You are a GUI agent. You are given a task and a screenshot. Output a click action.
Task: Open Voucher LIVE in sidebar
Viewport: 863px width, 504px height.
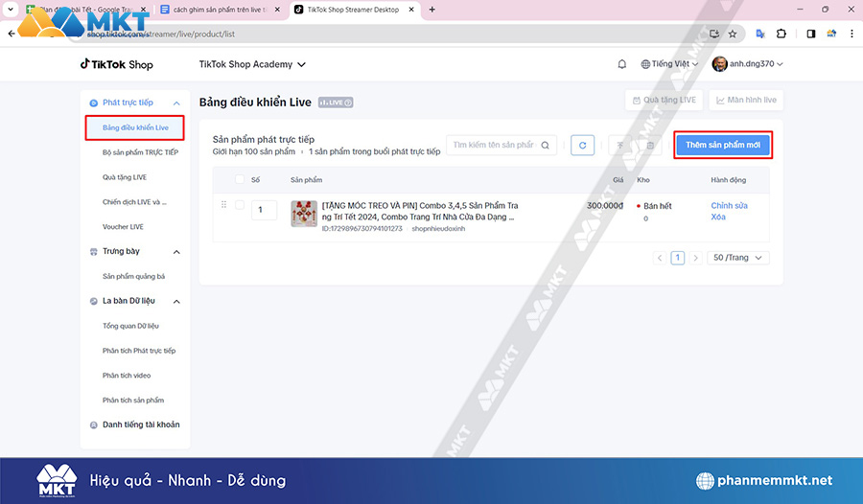click(x=123, y=227)
